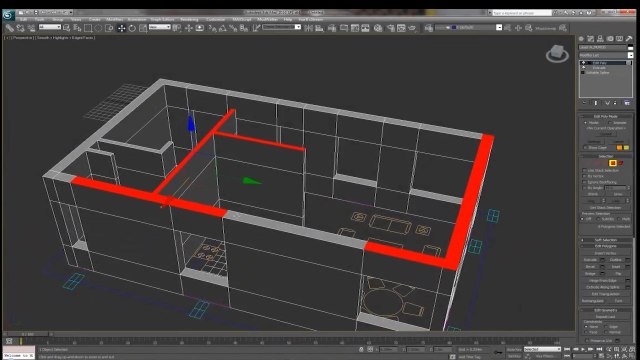Click the Render Production teapot icon
The image size is (640, 360).
coord(412,28)
